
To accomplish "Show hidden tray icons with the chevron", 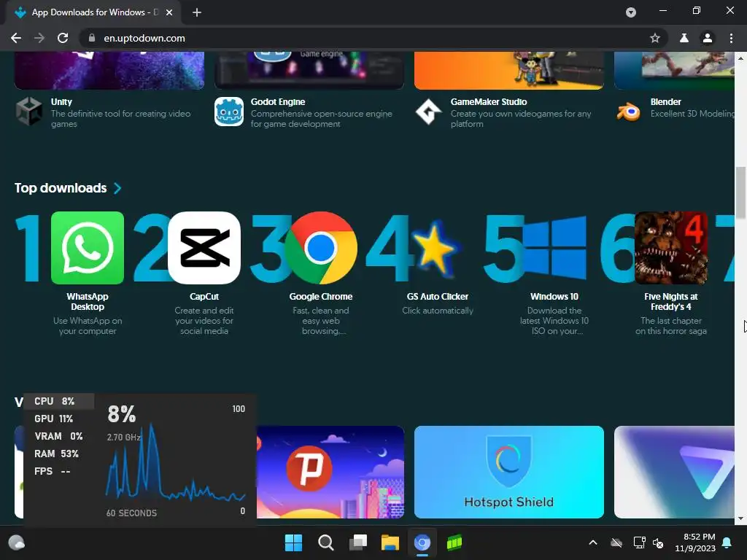I will tap(593, 542).
